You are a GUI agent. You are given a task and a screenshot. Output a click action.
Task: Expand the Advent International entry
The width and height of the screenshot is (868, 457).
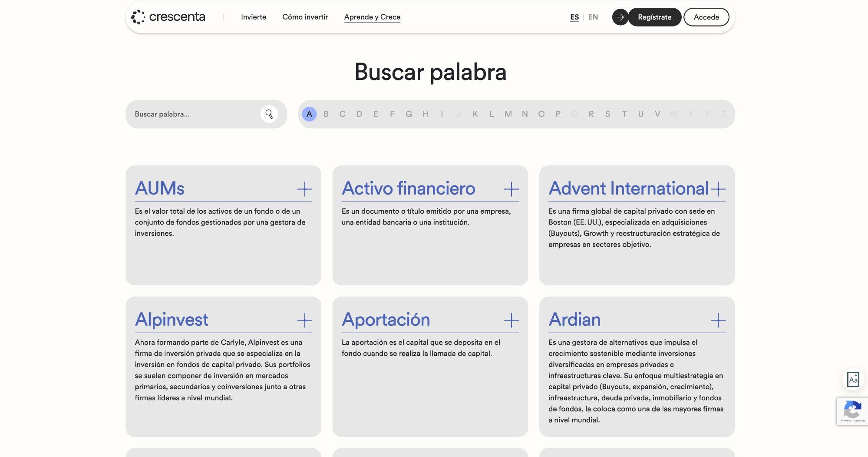(x=718, y=189)
